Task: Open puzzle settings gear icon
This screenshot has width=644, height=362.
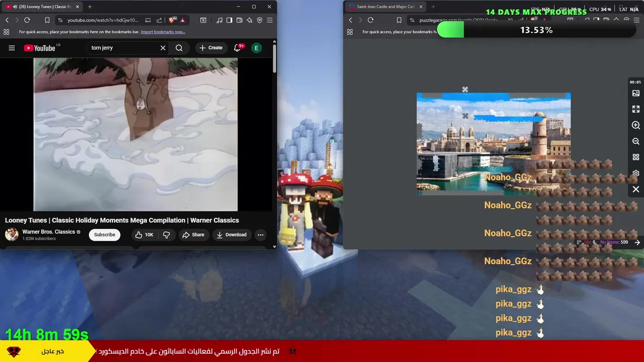Action: click(x=636, y=173)
